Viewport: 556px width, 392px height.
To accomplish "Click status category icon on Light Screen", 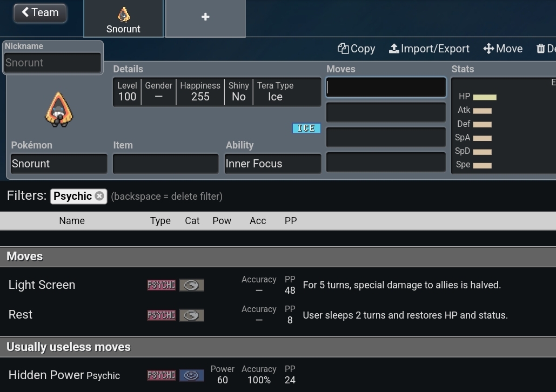I will point(191,285).
